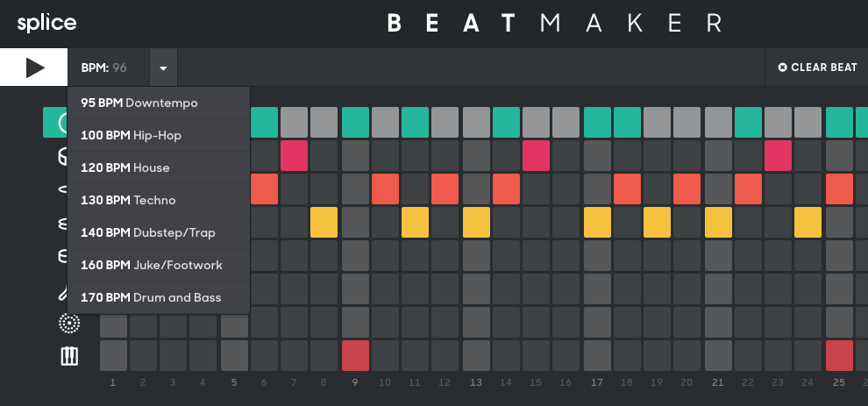This screenshot has height=406, width=868.
Task: Select the piano keys instrument icon
Action: coord(69,356)
